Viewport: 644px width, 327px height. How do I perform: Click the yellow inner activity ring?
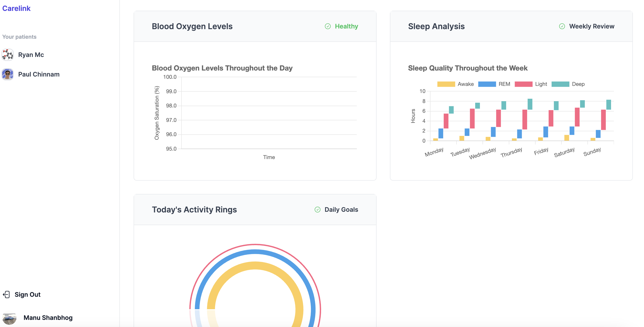pyautogui.click(x=255, y=266)
